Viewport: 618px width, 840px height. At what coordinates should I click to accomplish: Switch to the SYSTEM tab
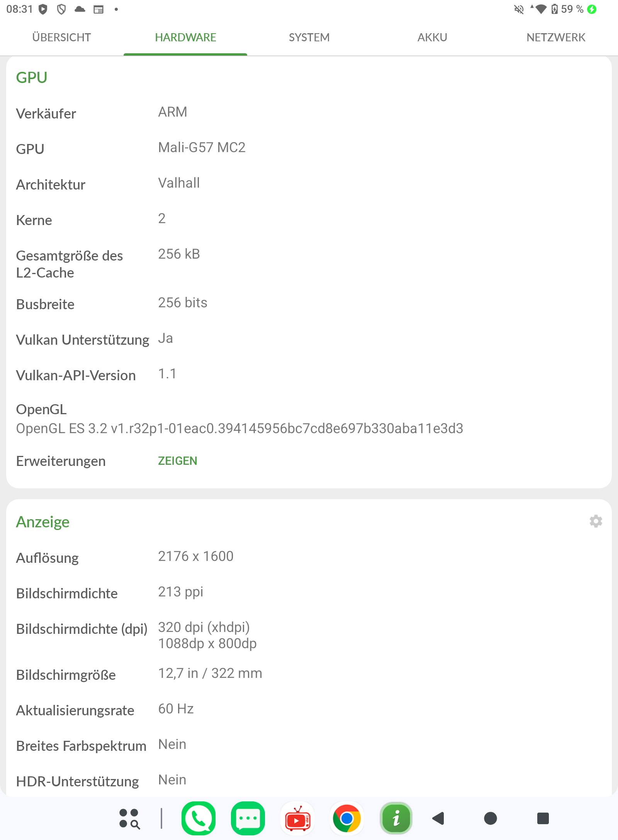coord(309,37)
